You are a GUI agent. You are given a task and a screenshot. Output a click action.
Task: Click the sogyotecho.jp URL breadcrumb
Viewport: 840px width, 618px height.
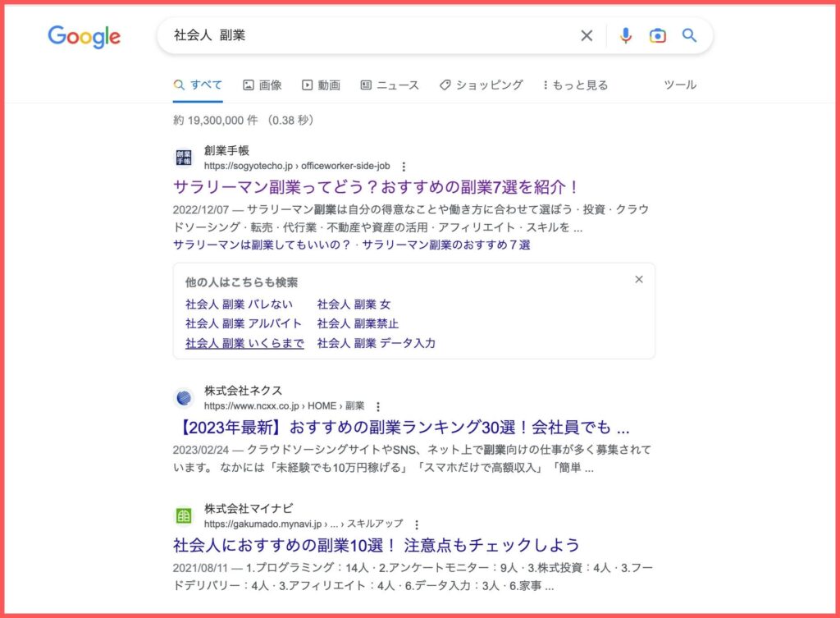297,166
